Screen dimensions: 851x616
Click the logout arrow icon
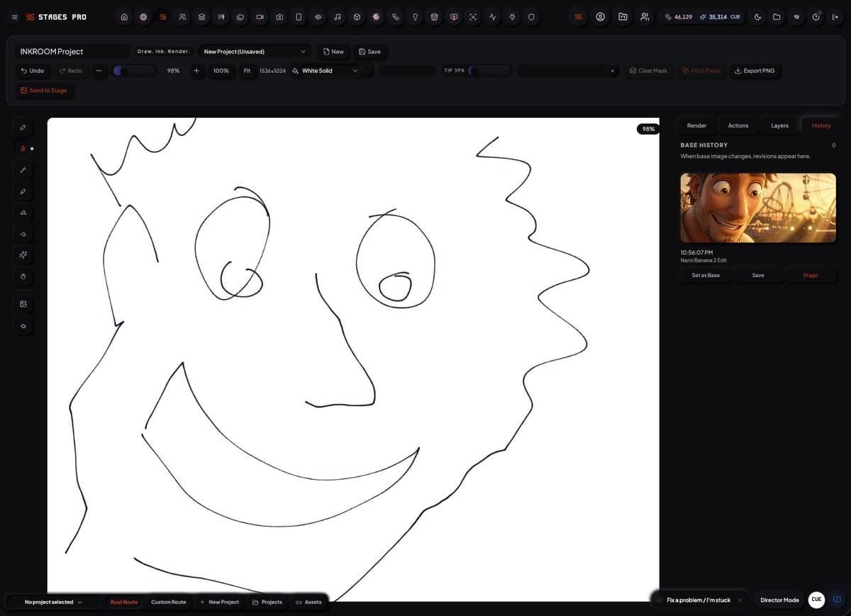click(x=835, y=17)
